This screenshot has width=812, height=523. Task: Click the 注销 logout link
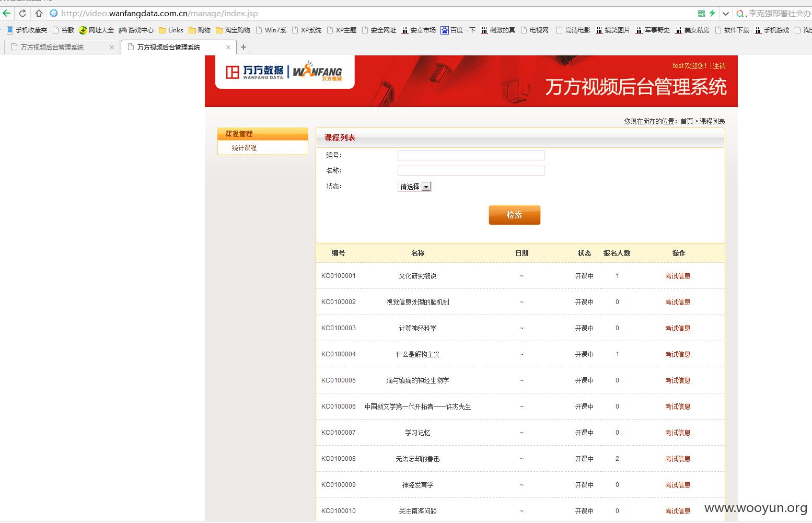tap(720, 66)
